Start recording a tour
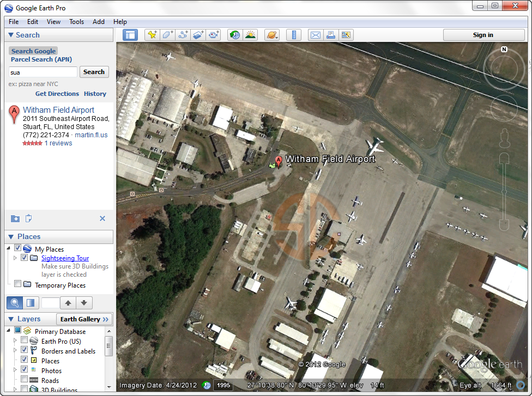Screen dimensions: 532x396 tap(213, 34)
